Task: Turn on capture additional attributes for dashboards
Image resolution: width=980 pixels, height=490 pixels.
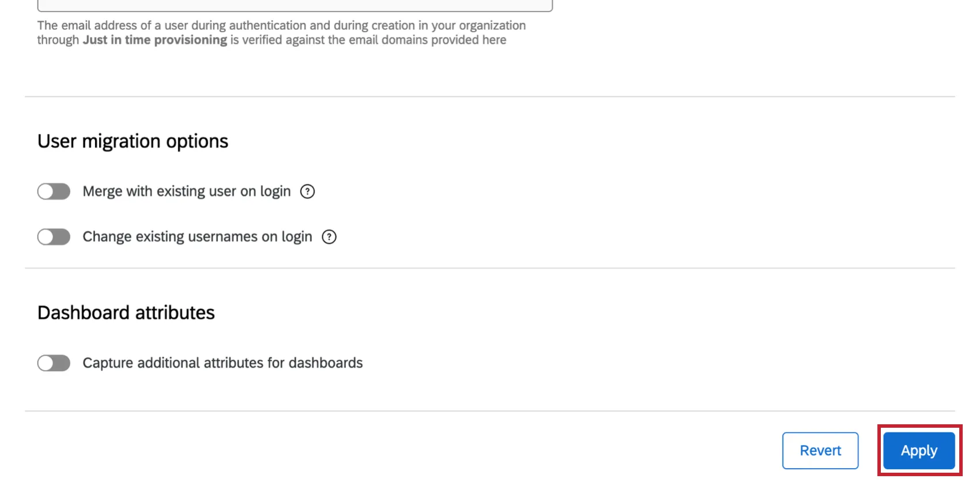Action: pyautogui.click(x=53, y=363)
